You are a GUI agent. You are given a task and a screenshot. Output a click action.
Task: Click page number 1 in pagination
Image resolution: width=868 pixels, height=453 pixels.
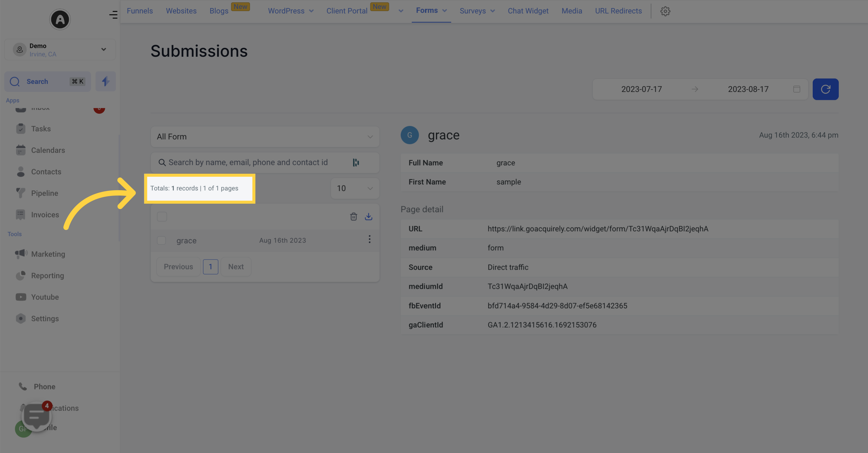point(211,266)
